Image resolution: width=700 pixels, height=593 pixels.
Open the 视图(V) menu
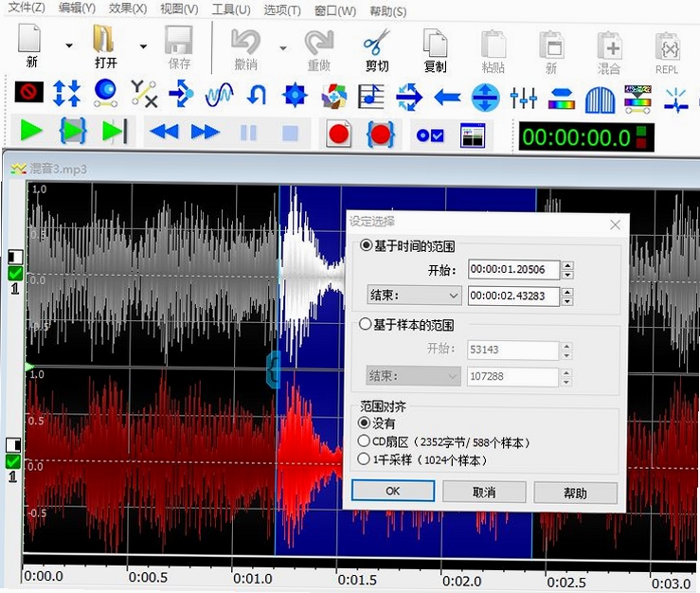(179, 9)
